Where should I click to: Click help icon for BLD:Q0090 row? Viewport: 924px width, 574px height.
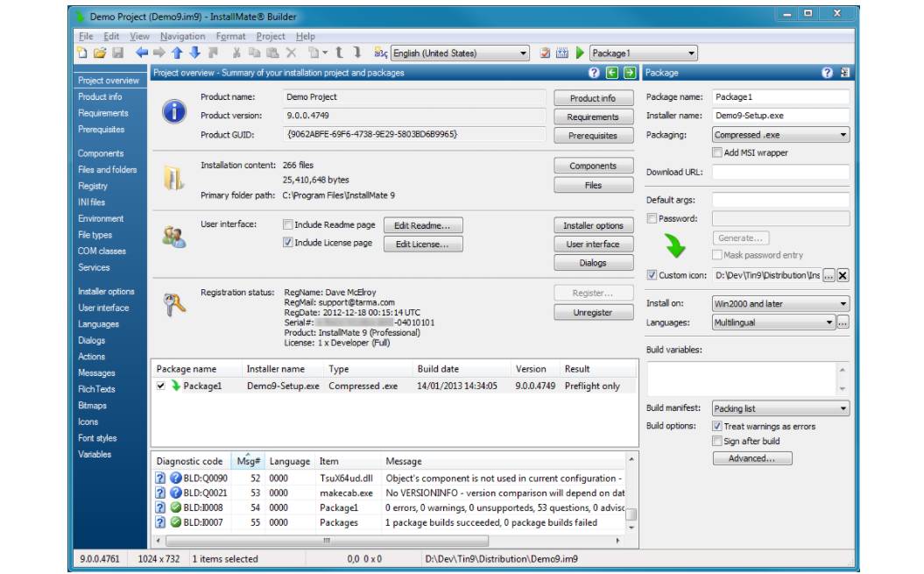click(160, 478)
